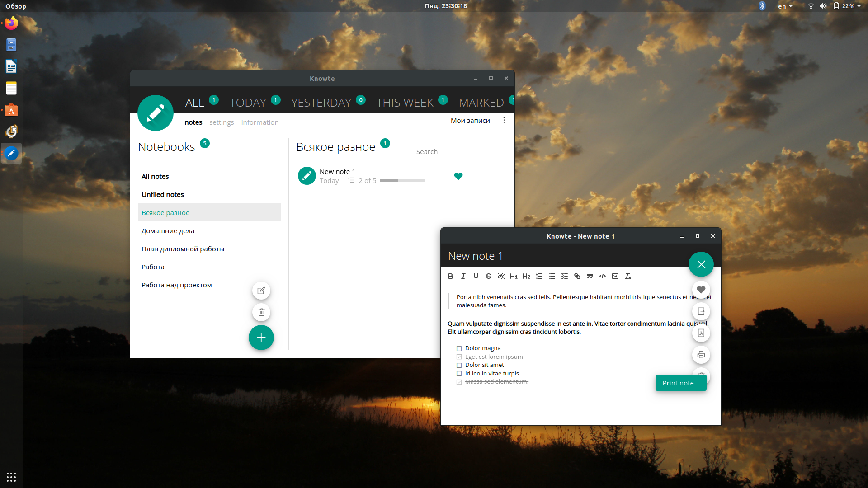Viewport: 868px width, 488px height.
Task: Export the note as PDF
Action: (701, 333)
